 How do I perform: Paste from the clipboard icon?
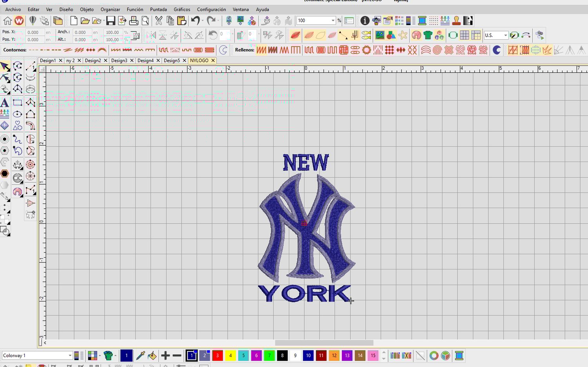coord(181,21)
